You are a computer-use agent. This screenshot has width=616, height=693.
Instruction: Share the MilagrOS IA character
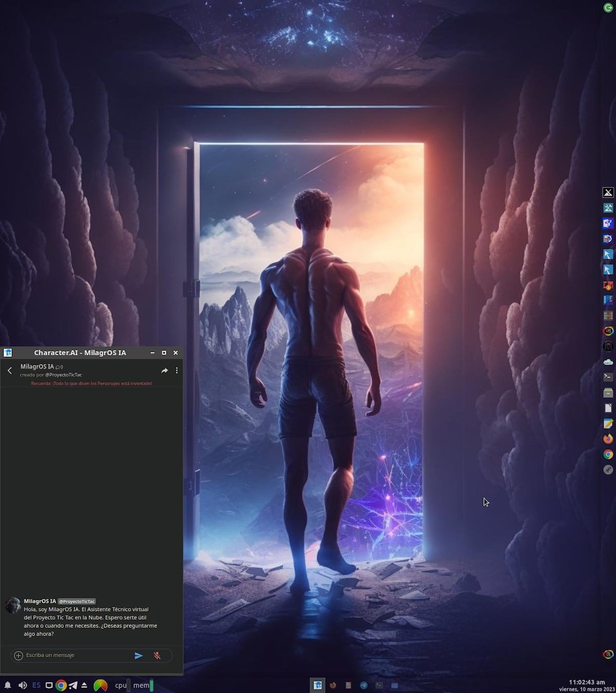[164, 371]
